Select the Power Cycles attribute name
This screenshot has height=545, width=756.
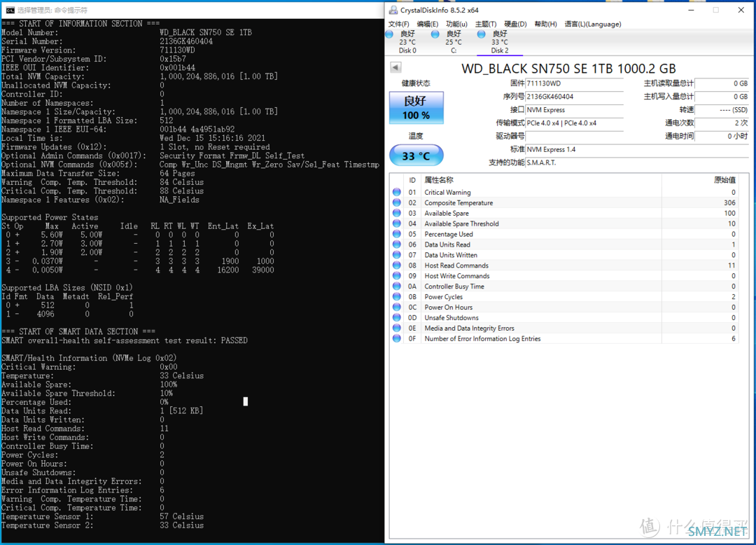[444, 296]
